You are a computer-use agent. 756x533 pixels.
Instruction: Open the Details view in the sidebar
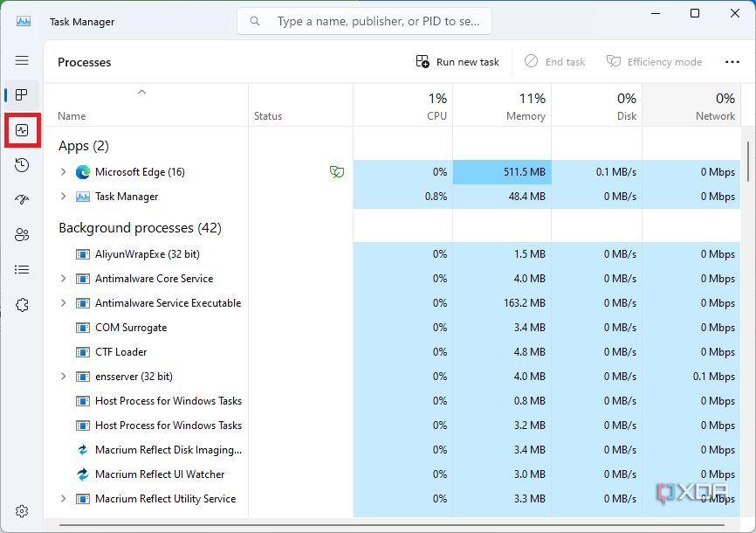(22, 269)
